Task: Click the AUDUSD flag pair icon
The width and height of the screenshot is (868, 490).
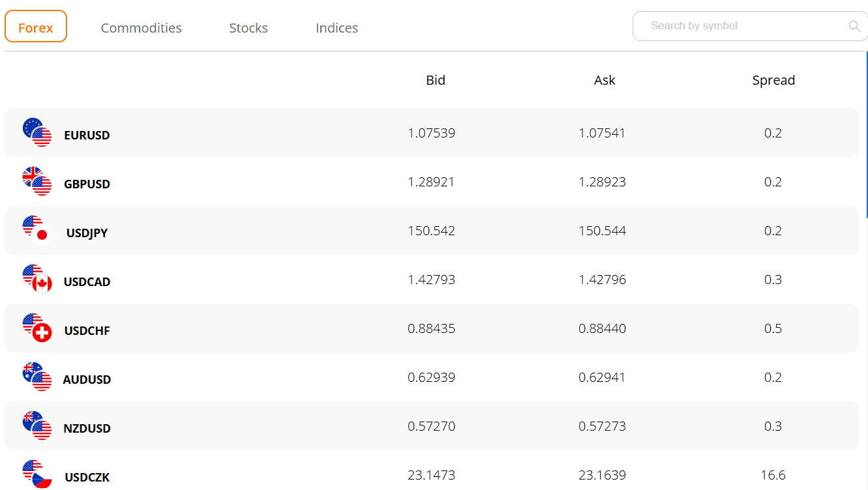Action: coord(37,377)
